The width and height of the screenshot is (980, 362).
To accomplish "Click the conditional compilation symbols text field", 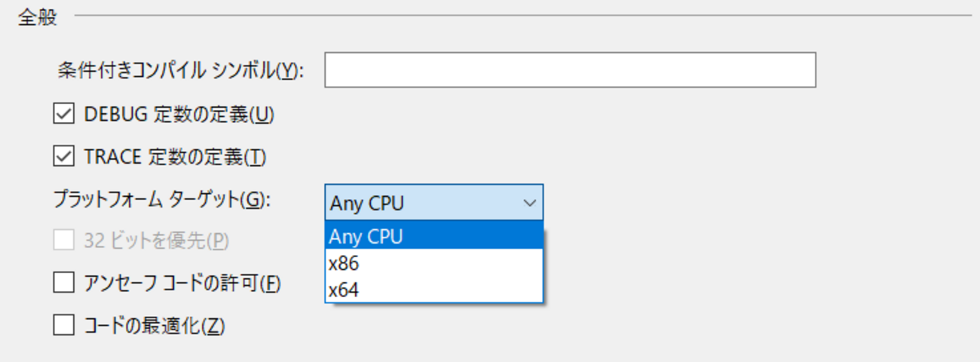I will click(x=570, y=70).
